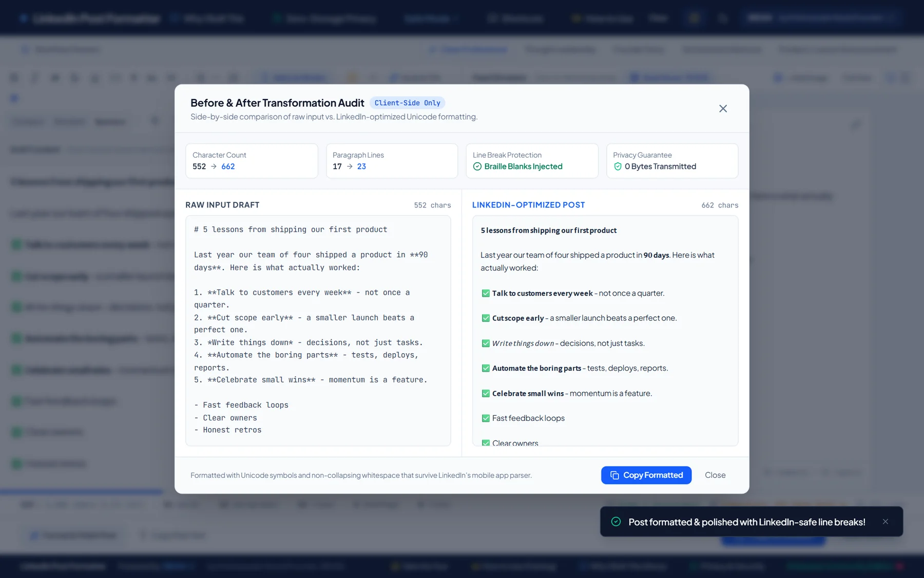The height and width of the screenshot is (578, 924).
Task: Click the 662 chars counter label
Action: [x=720, y=205]
